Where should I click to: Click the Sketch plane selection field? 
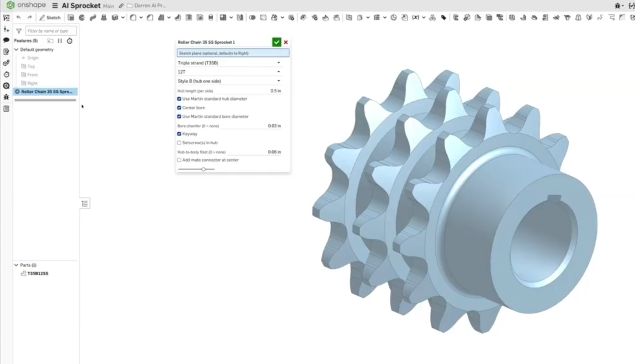point(233,53)
